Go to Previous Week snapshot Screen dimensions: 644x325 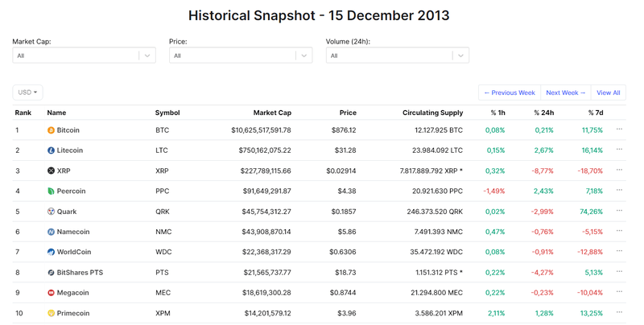509,93
